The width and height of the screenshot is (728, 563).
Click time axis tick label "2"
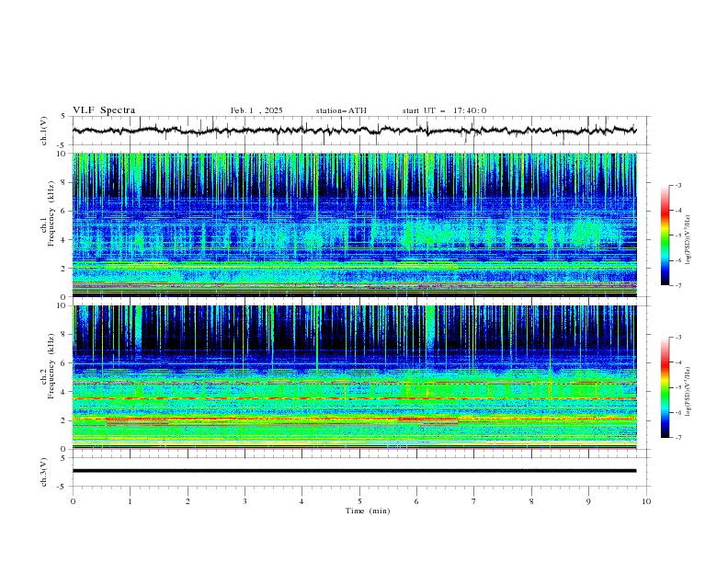(x=188, y=501)
